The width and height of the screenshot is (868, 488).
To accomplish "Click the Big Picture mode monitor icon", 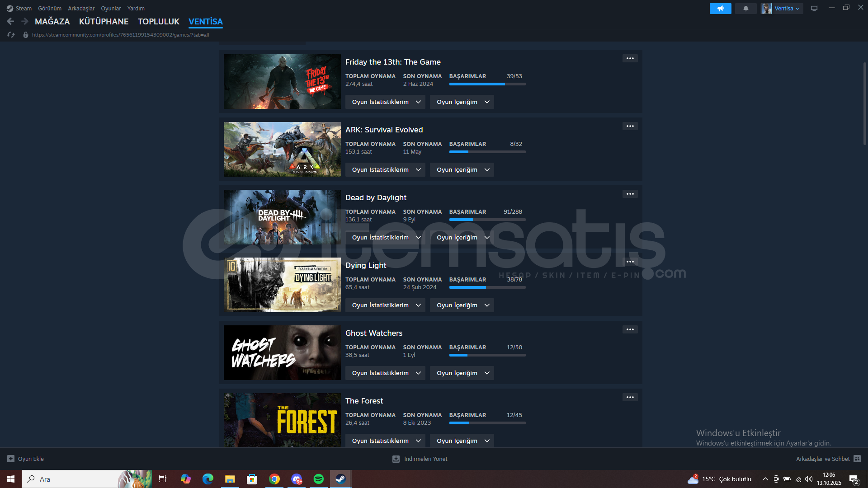I will point(814,9).
